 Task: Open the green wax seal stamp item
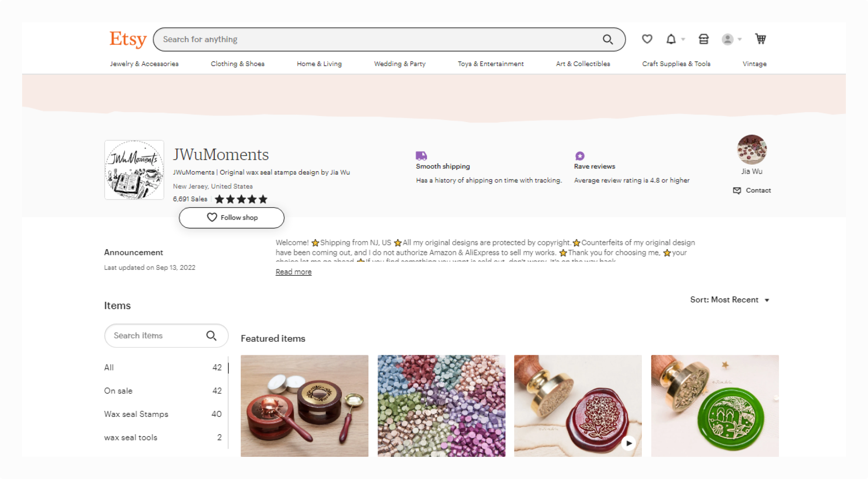click(x=715, y=406)
